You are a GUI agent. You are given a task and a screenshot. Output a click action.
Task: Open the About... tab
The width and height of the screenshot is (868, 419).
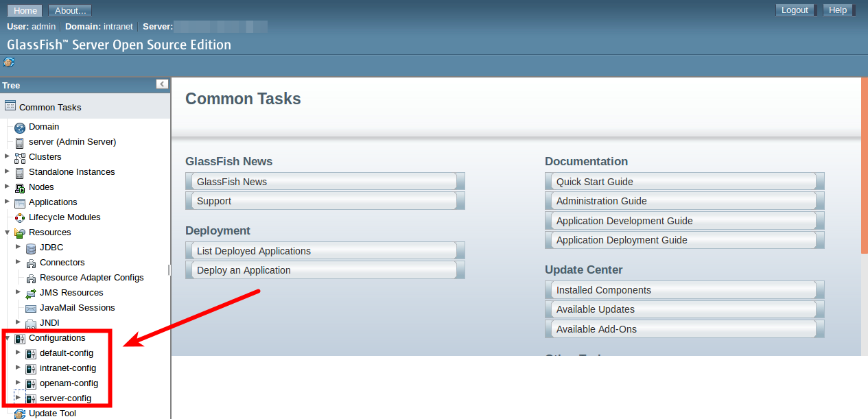click(x=70, y=10)
